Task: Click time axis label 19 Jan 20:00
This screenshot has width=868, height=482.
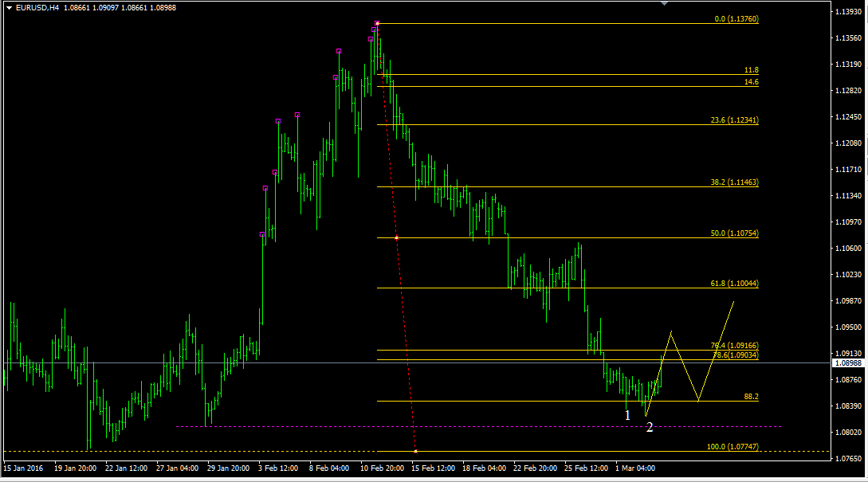Action: point(75,468)
